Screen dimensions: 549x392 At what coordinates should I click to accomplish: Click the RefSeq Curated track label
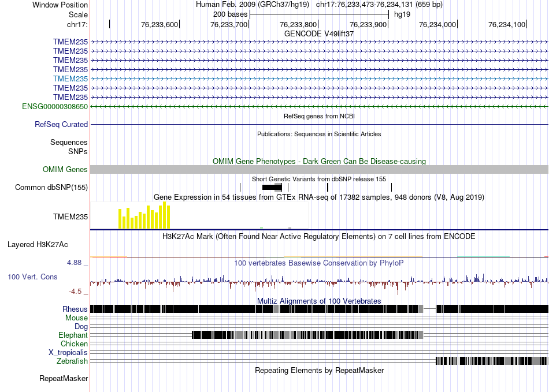pos(61,125)
